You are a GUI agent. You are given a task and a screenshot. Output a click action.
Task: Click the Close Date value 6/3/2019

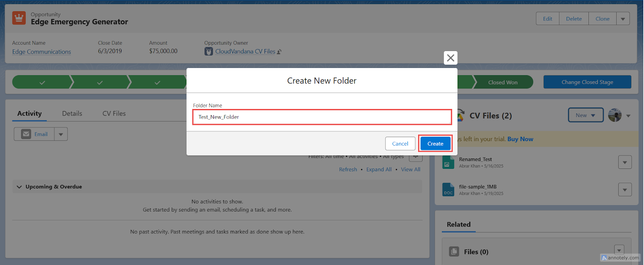click(110, 51)
